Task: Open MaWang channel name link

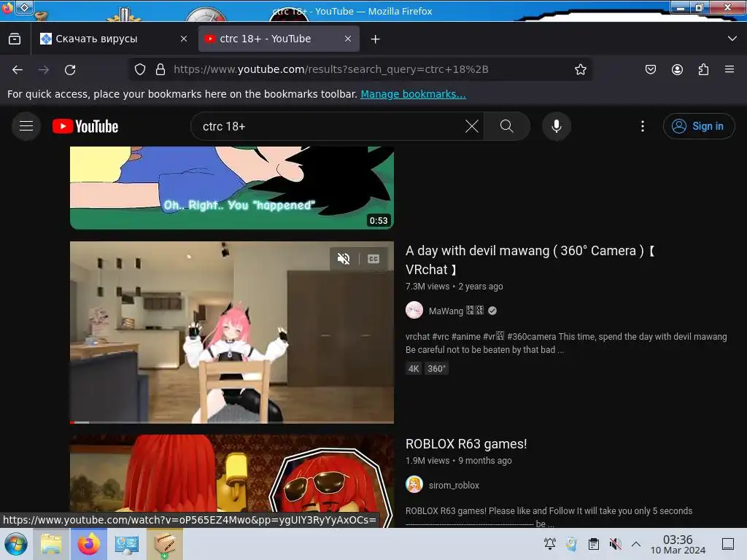Action: point(456,311)
